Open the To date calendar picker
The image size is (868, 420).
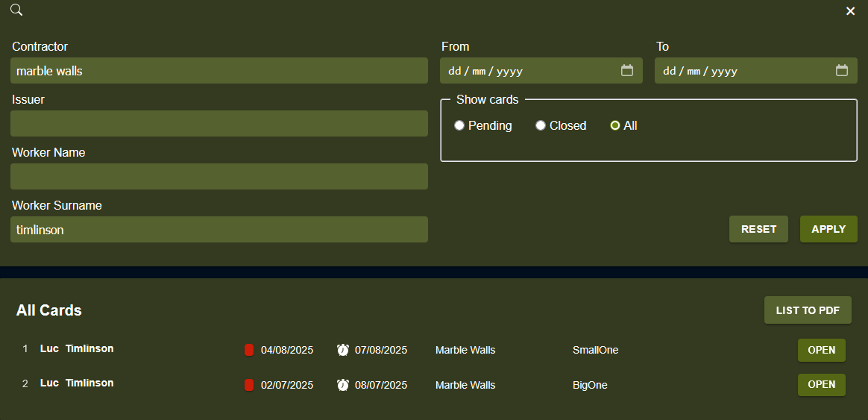click(x=842, y=71)
